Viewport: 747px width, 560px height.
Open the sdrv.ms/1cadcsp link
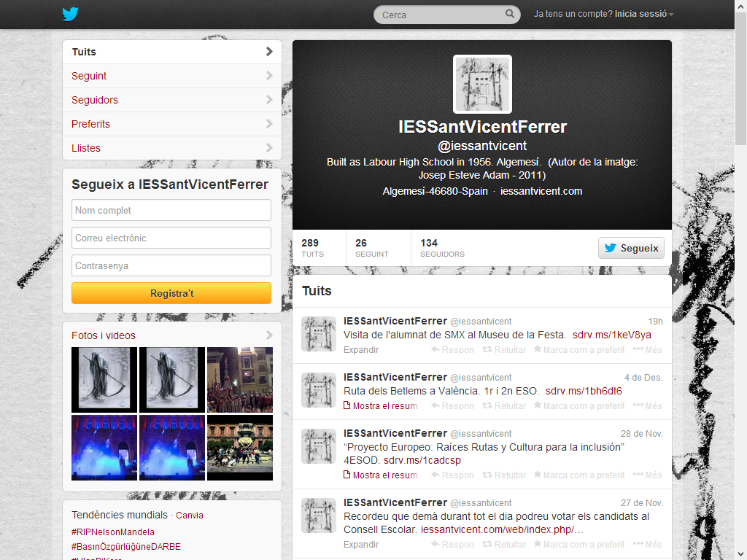(x=422, y=461)
